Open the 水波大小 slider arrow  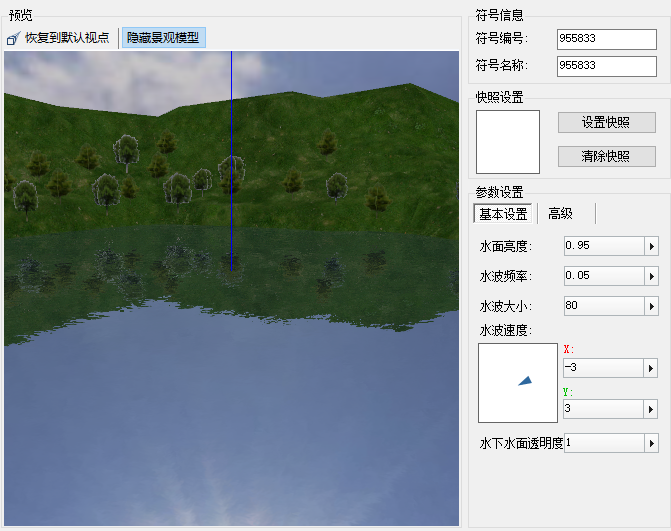coord(651,306)
